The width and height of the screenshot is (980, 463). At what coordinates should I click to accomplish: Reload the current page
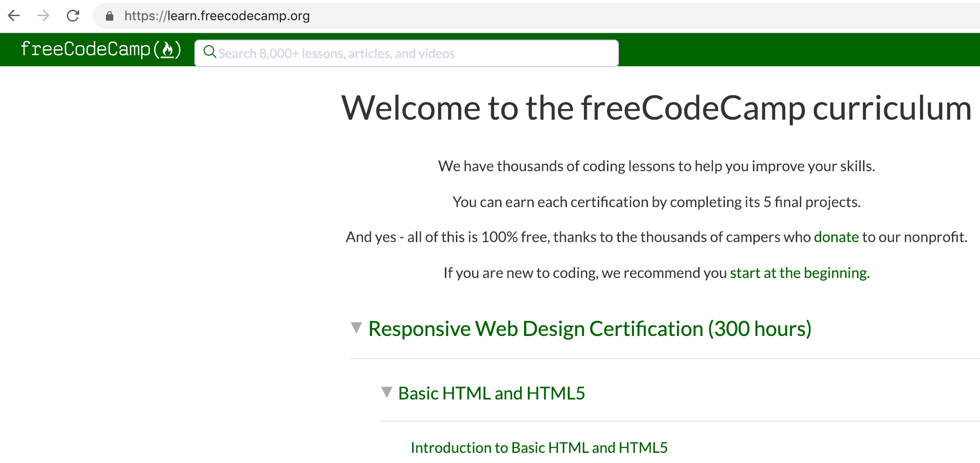pos(73,16)
